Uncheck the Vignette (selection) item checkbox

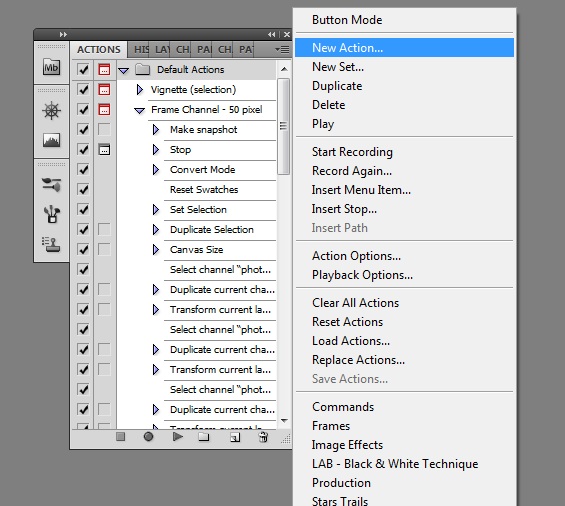[x=83, y=90]
